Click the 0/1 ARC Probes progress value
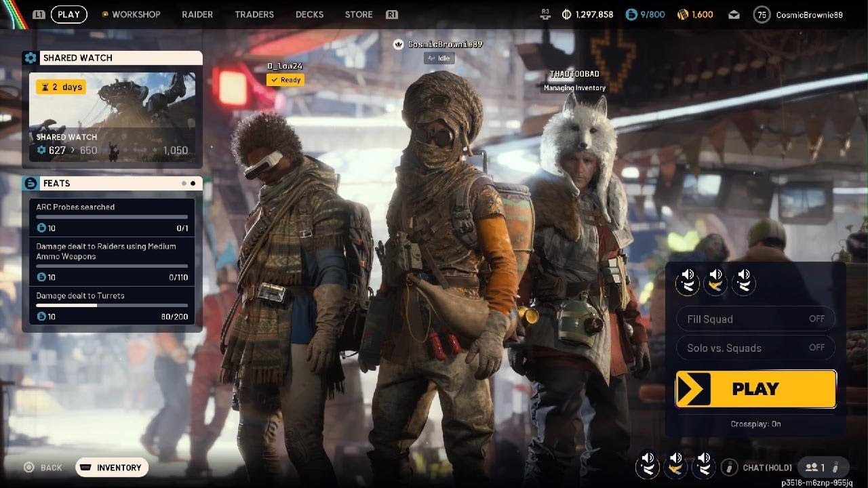 coord(182,228)
